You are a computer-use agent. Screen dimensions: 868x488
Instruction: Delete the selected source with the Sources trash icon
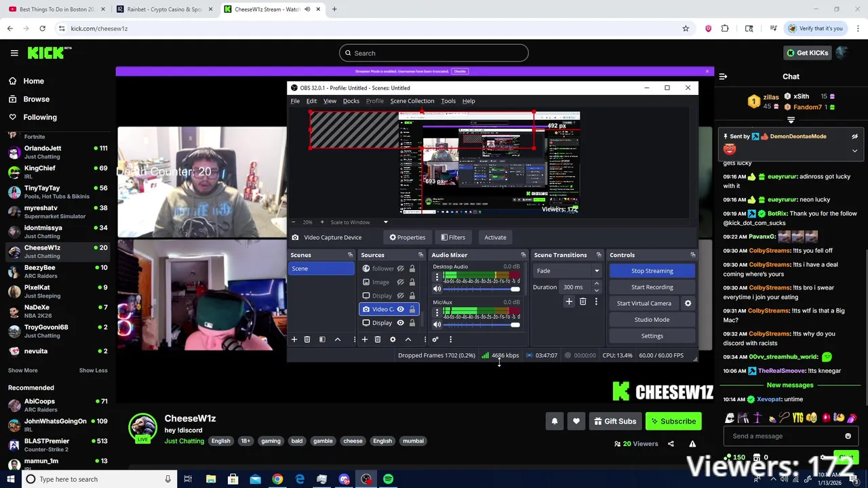[378, 340]
